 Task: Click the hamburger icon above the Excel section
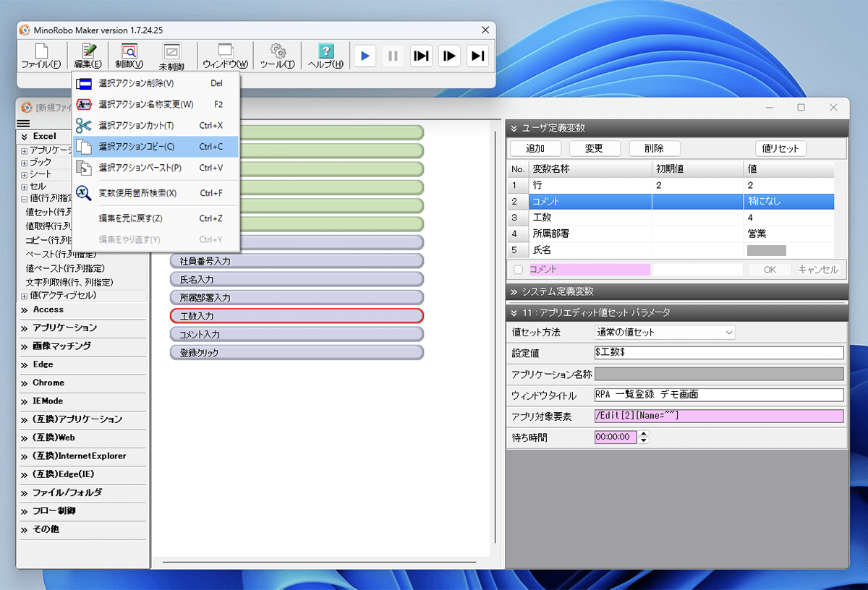pyautogui.click(x=22, y=124)
